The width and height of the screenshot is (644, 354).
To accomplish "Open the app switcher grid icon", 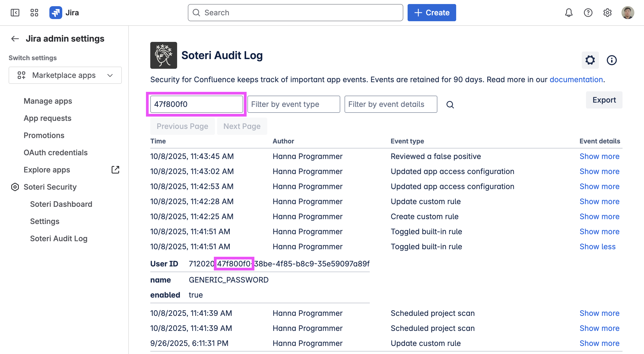I will pos(34,13).
